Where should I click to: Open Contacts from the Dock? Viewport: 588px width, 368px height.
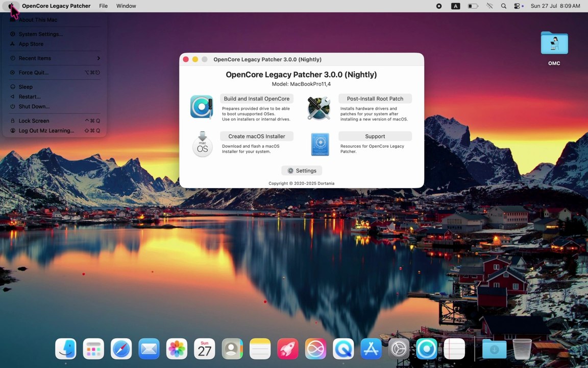(232, 349)
